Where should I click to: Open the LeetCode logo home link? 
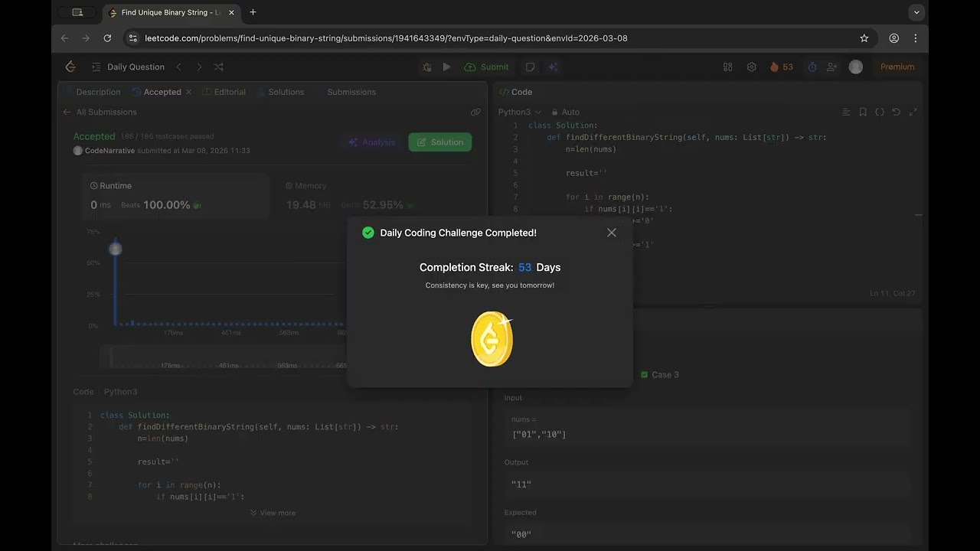pos(70,67)
